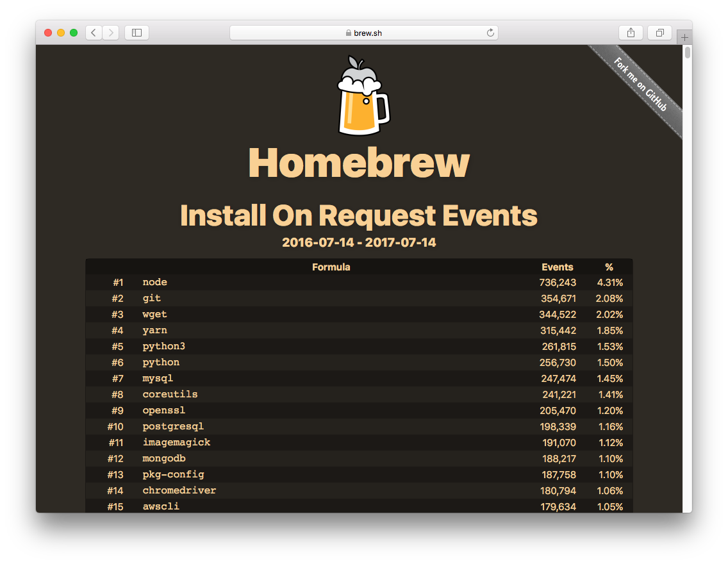Sort by the percentage column
The image size is (728, 564).
(609, 267)
